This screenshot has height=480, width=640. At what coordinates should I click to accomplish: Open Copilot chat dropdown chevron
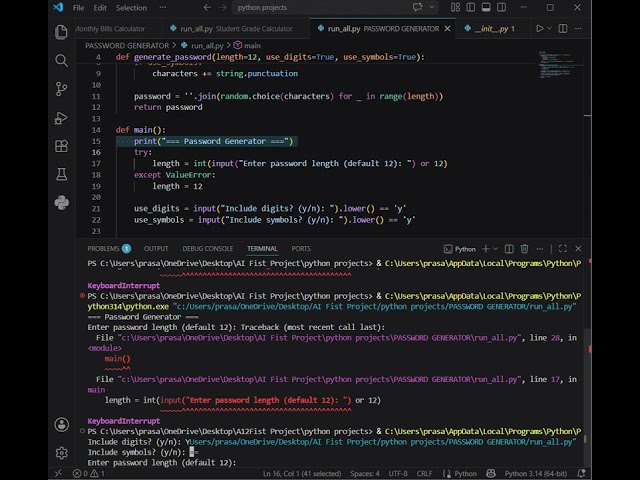click(431, 7)
